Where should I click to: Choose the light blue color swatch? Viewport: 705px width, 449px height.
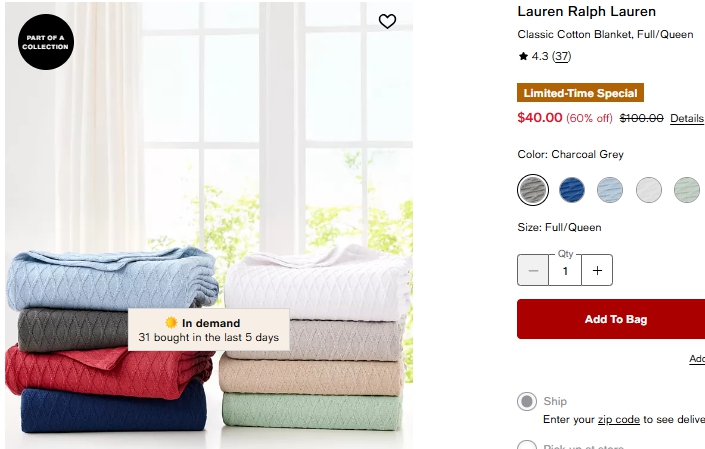click(x=610, y=190)
